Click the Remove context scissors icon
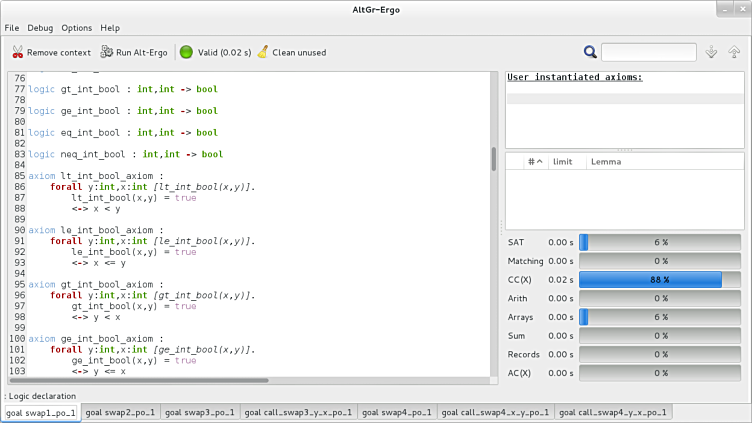Viewport: 752px width, 423px height. (x=18, y=52)
